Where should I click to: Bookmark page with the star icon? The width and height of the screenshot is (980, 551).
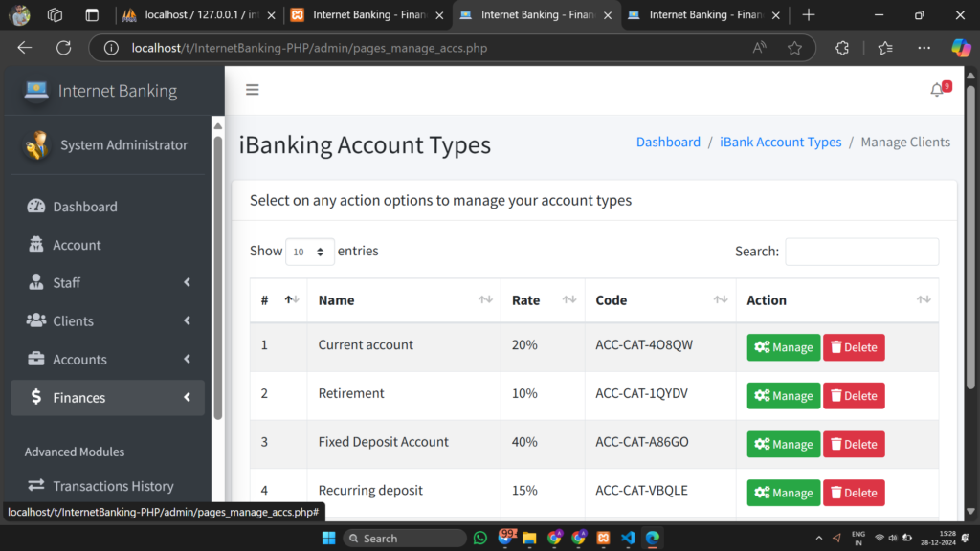(x=794, y=48)
